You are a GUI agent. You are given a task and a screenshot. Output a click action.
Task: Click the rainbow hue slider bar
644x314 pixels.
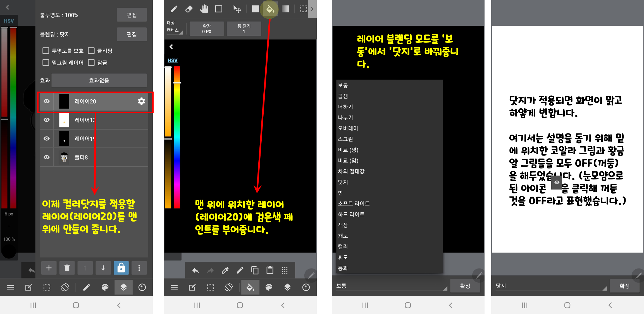[177, 137]
